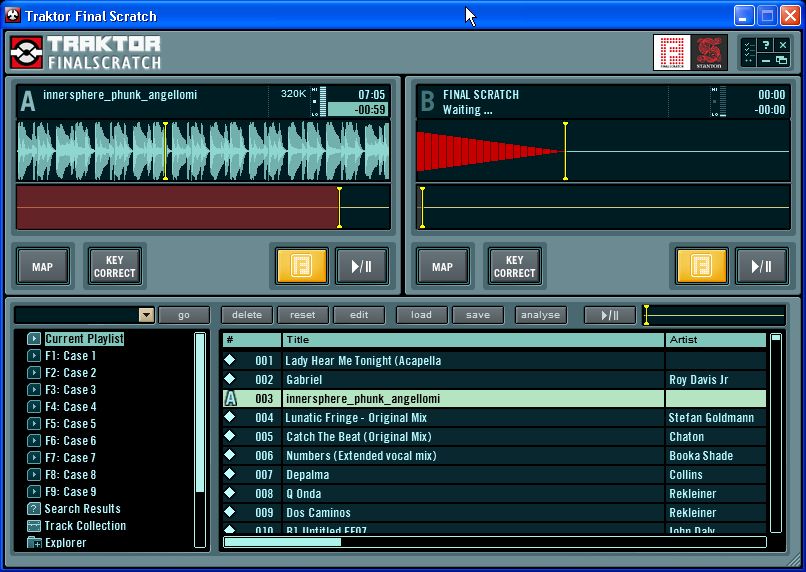Click diamond icon of track 001

230,360
